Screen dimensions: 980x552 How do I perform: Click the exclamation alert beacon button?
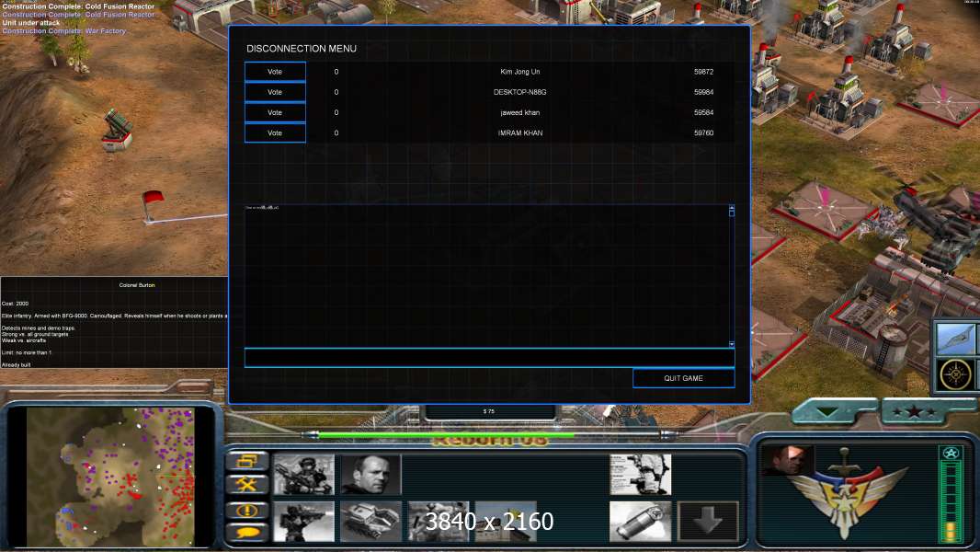[x=247, y=510]
